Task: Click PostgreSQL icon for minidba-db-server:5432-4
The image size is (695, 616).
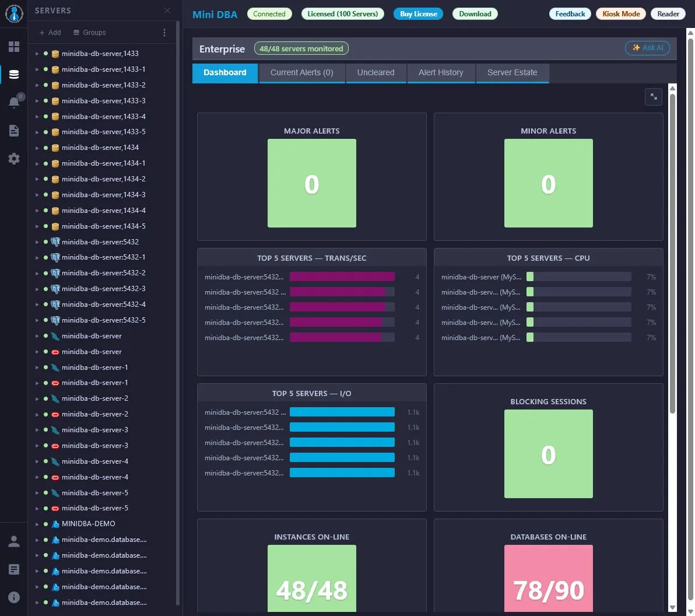Action: coord(55,304)
